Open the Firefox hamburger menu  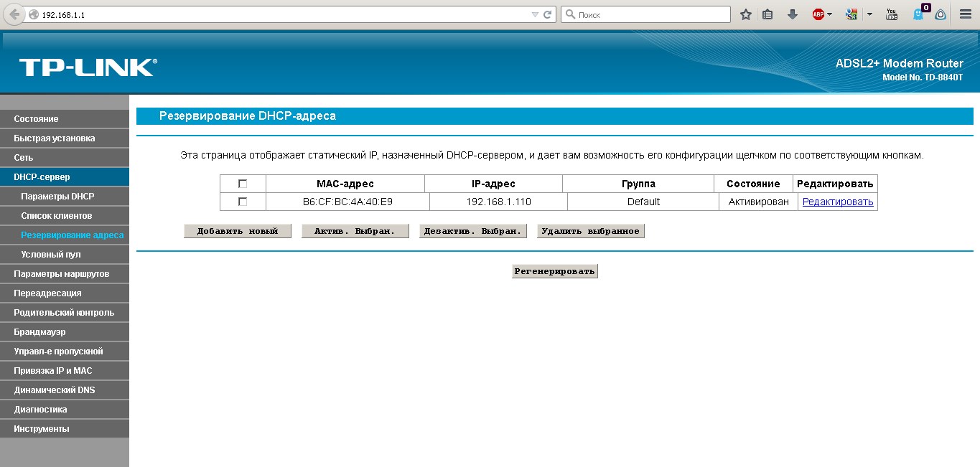coord(966,14)
